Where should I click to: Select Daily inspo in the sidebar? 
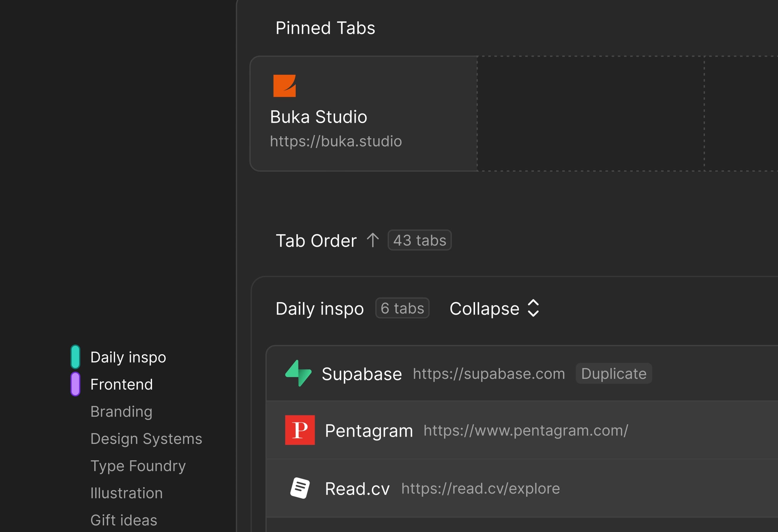click(x=128, y=357)
